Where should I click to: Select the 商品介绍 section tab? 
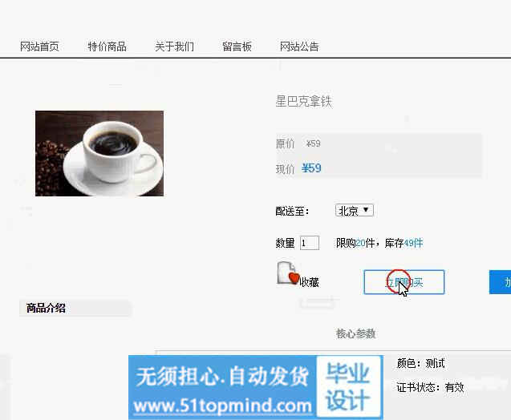(46, 308)
